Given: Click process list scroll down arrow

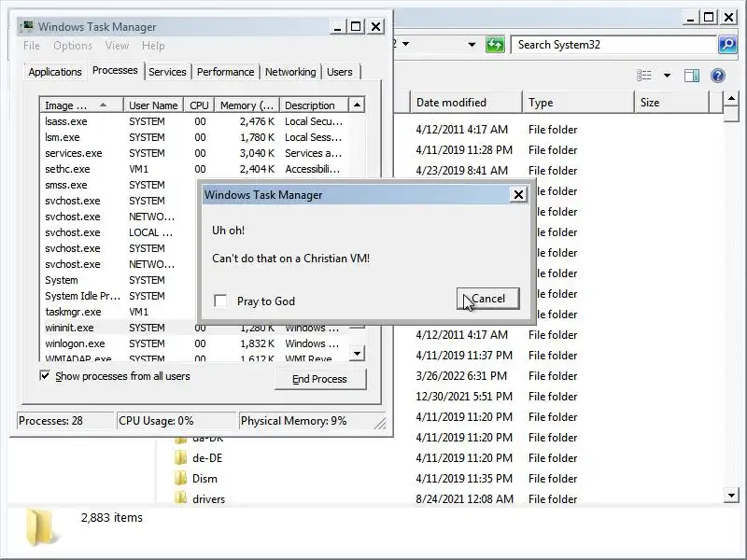Looking at the screenshot, I should [x=357, y=354].
